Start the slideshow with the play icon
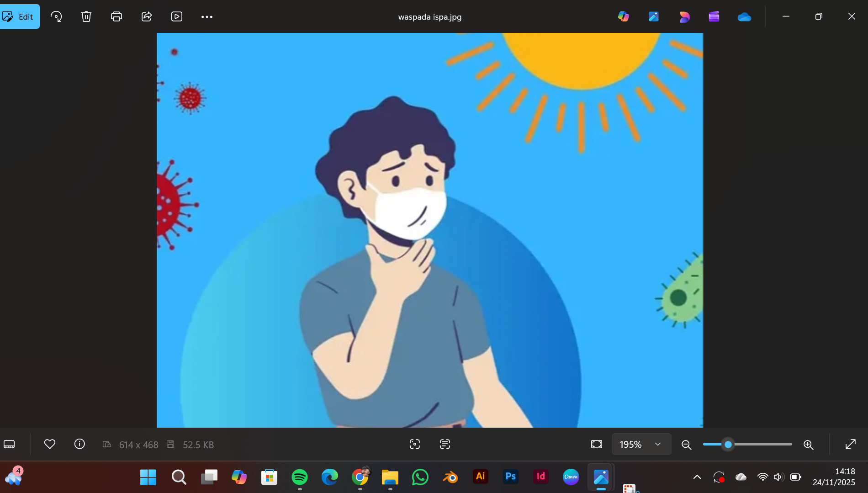This screenshot has width=868, height=493. [x=177, y=16]
